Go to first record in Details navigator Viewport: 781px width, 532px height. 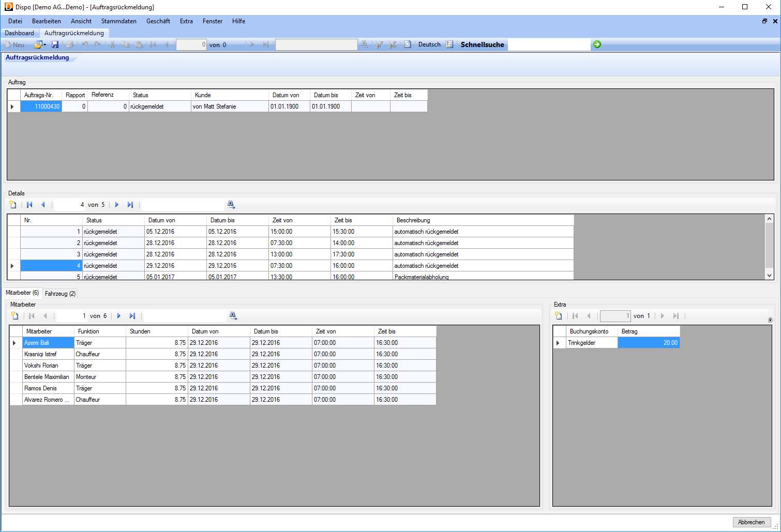pyautogui.click(x=29, y=205)
